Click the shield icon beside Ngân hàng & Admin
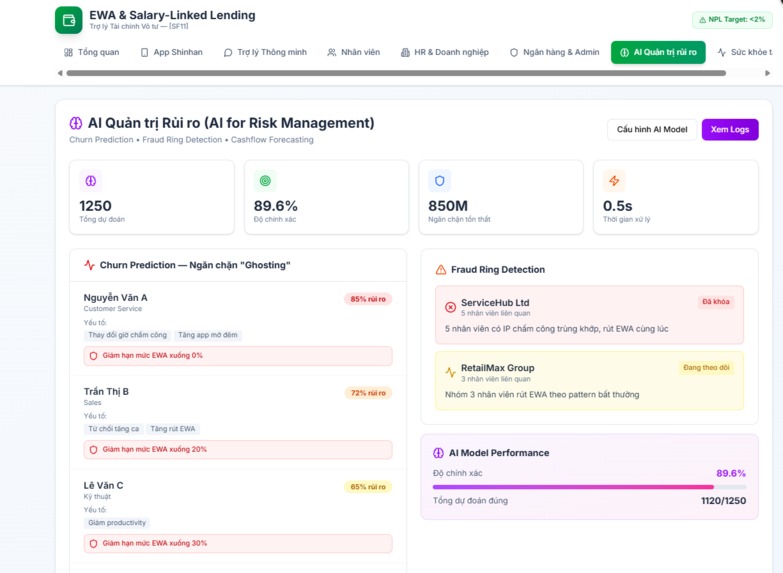 coord(514,52)
